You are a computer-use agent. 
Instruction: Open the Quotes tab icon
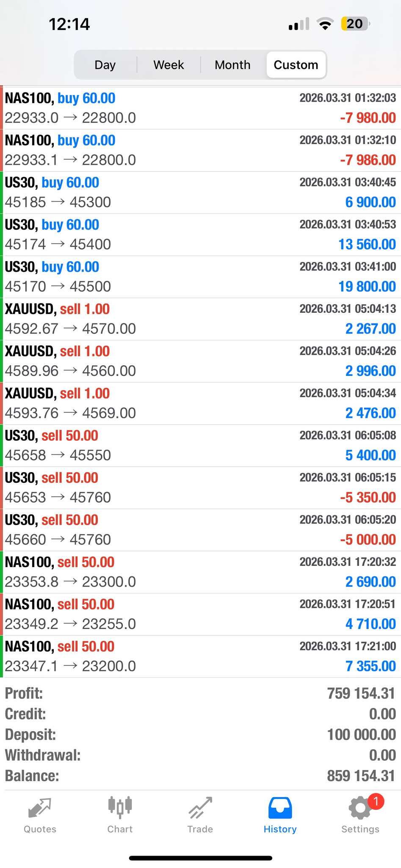[x=40, y=808]
